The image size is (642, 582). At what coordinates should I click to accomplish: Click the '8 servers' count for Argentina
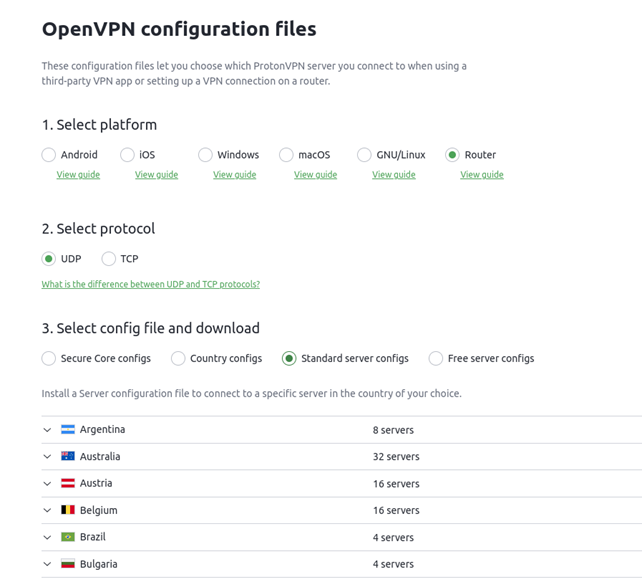(393, 430)
